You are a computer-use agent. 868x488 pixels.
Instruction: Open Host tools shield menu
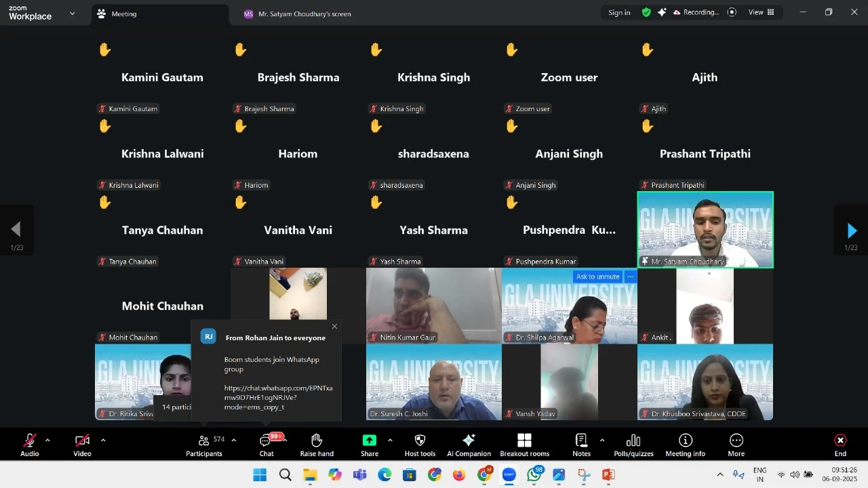[x=420, y=445]
